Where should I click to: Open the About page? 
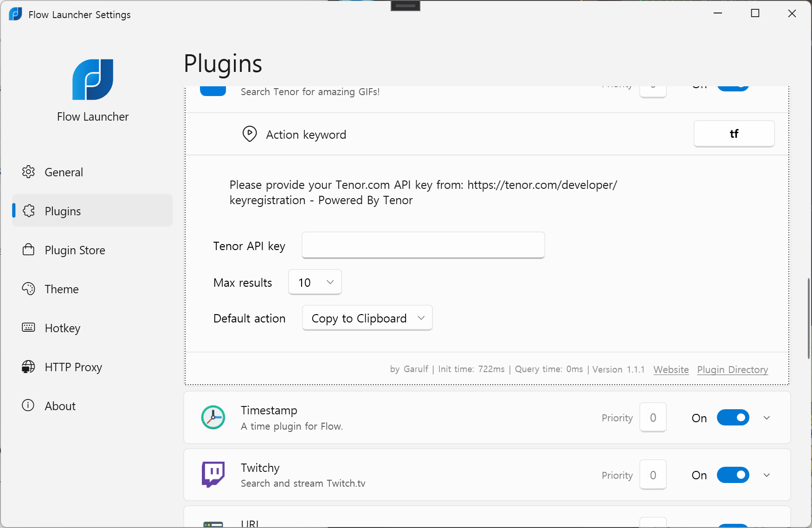click(x=92, y=406)
